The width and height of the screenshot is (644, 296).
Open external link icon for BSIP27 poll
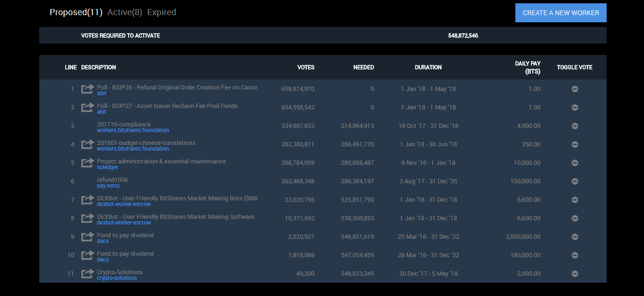click(x=87, y=107)
